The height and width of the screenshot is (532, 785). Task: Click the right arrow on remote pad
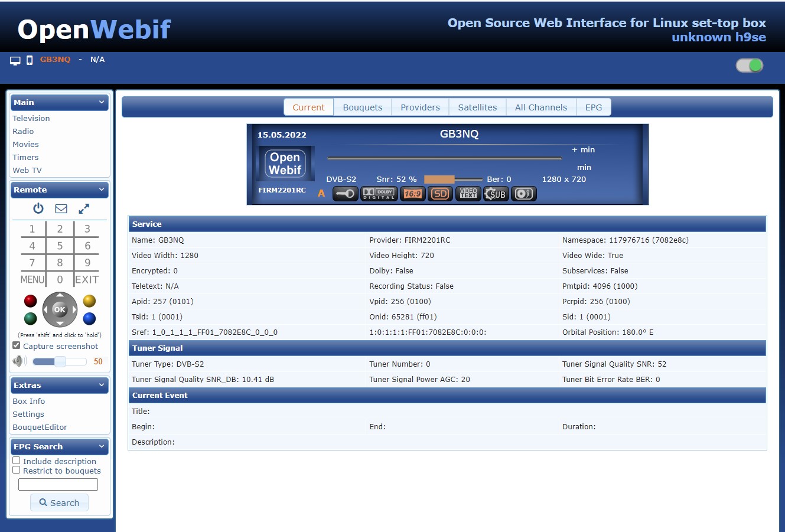click(x=74, y=309)
